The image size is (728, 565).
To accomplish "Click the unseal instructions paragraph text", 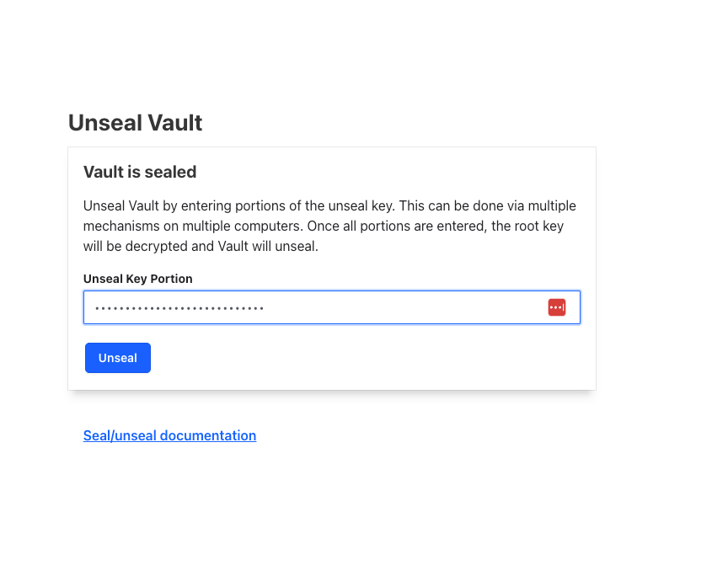I will 329,226.
